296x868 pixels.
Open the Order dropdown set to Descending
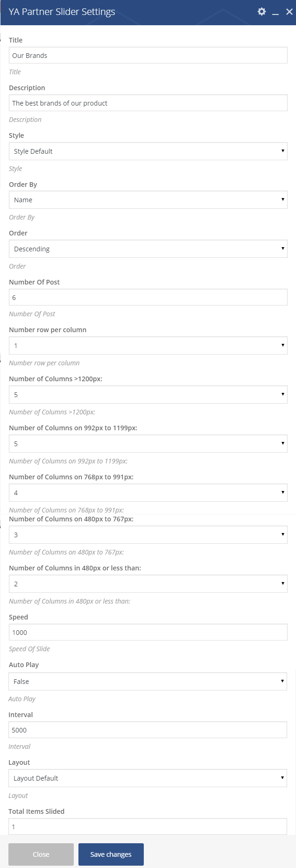[148, 249]
